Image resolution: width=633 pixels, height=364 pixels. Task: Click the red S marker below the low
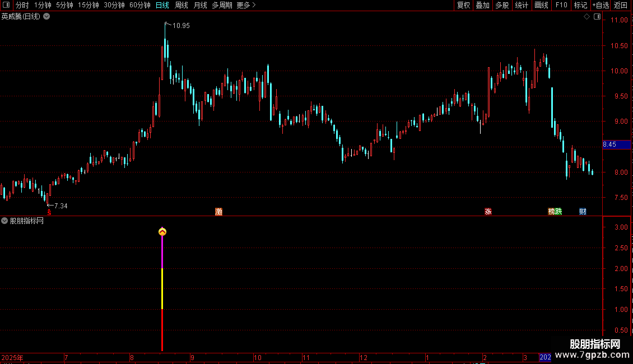[x=49, y=212]
